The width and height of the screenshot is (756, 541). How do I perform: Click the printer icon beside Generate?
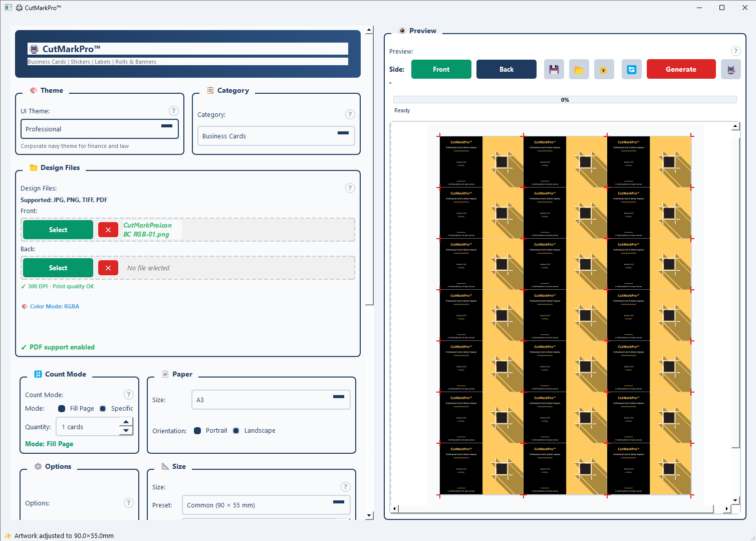pos(730,69)
